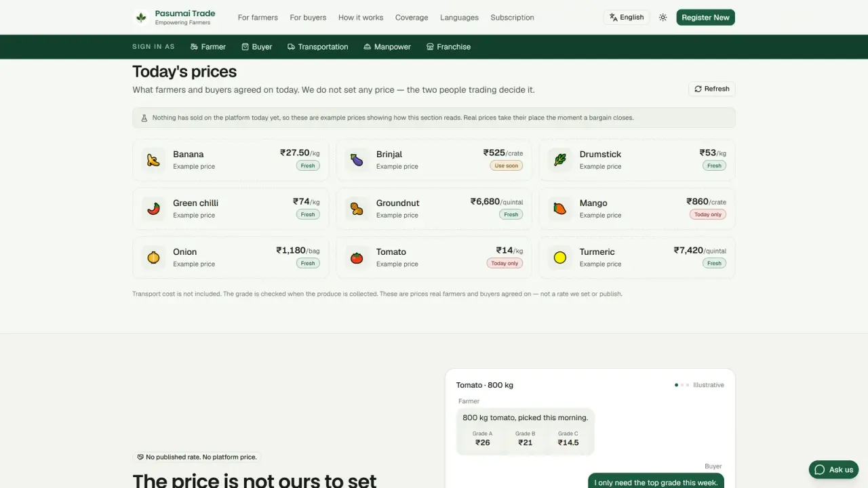
Task: Click the mango icon
Action: click(560, 209)
